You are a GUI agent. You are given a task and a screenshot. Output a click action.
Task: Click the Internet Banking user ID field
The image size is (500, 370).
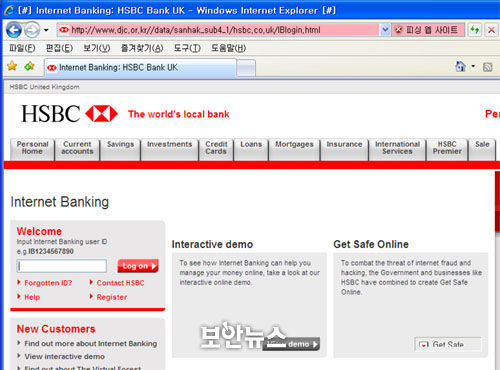click(x=62, y=266)
